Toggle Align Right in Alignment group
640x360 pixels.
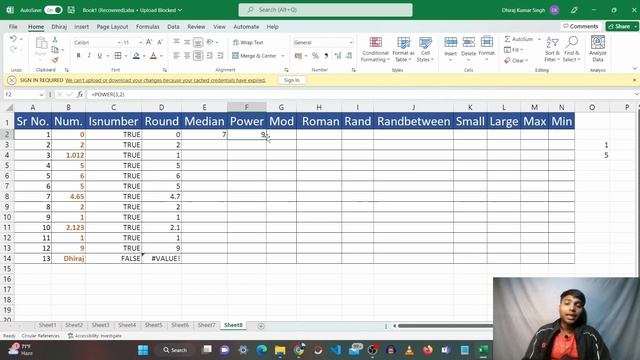198,56
